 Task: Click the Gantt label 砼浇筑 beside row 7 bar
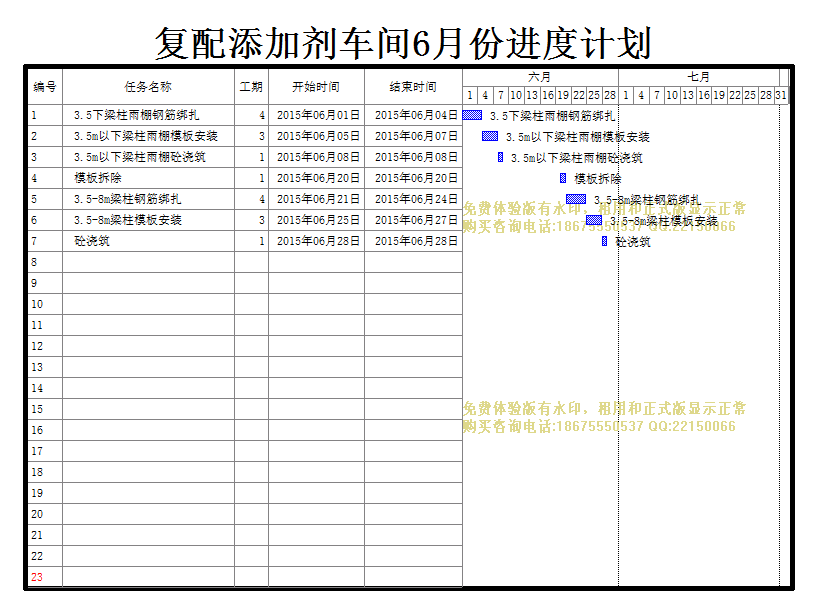point(633,242)
